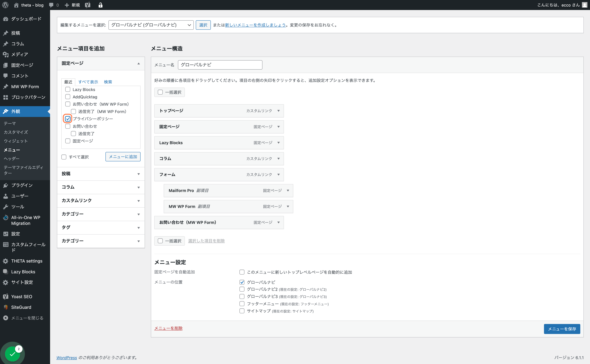The image size is (590, 364).
Task: Click All-in-One WP Migration icon
Action: (6, 217)
